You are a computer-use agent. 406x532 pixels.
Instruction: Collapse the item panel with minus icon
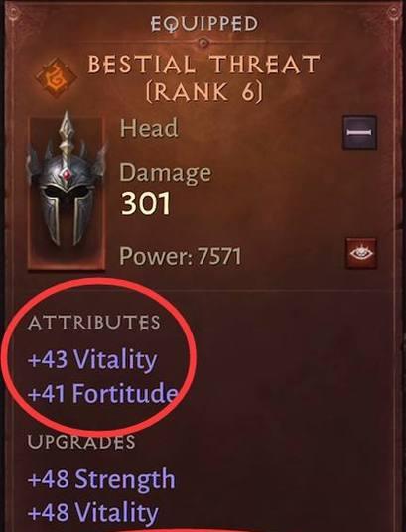359,132
